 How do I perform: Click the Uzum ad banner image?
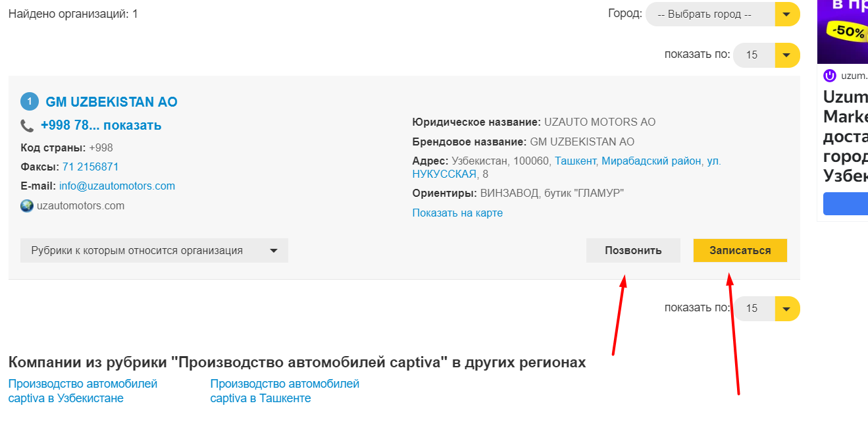(x=842, y=32)
